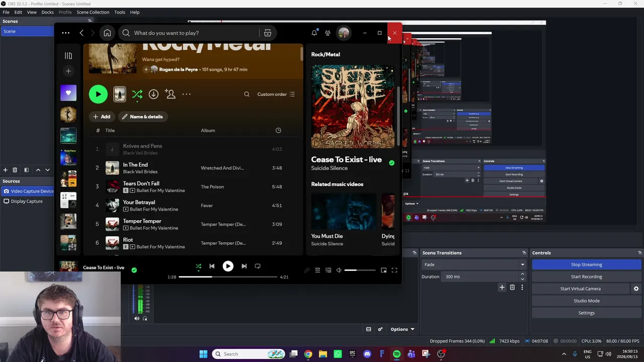
Task: Click the Spotify volume slider
Action: 360,270
